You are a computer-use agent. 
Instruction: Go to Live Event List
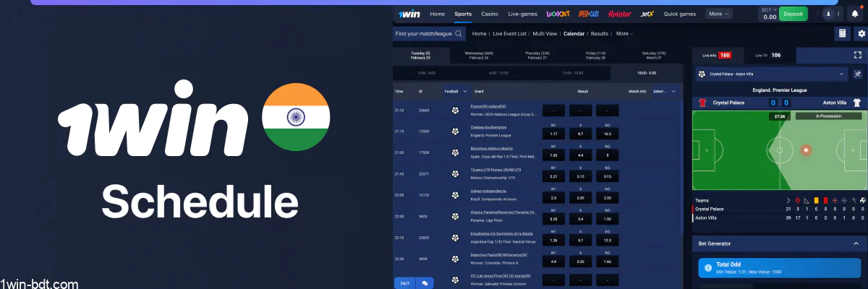[509, 33]
